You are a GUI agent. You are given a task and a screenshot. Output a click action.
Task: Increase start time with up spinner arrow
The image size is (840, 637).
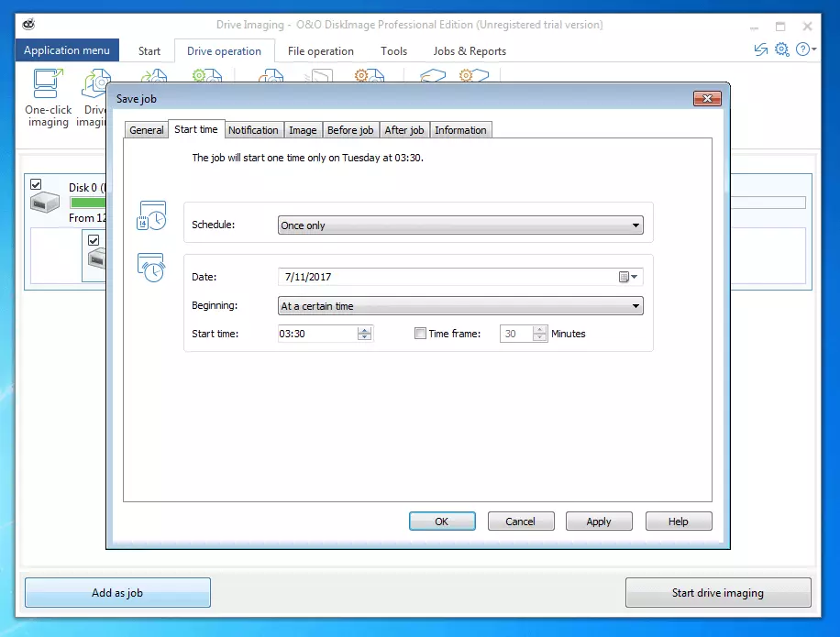tap(365, 330)
